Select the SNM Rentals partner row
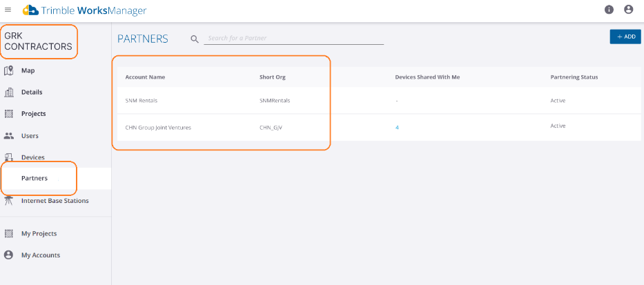The width and height of the screenshot is (644, 285). pos(379,100)
